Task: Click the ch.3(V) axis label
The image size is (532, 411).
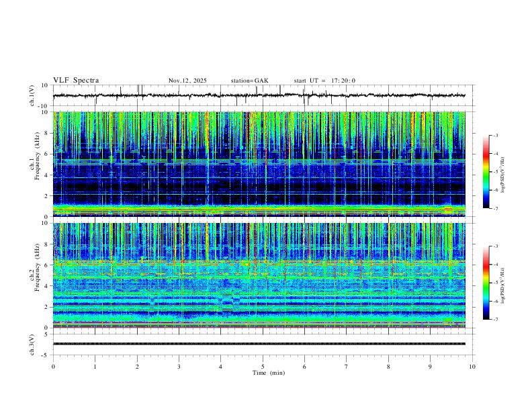Action: [x=32, y=345]
